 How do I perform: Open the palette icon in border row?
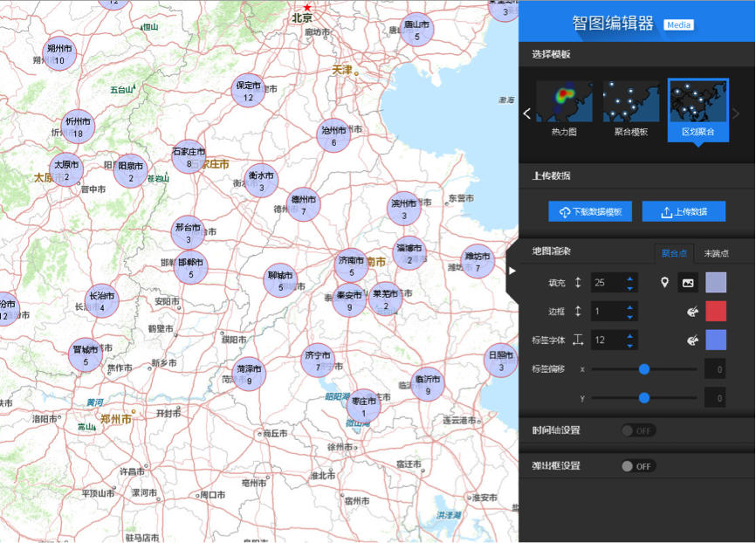[692, 312]
